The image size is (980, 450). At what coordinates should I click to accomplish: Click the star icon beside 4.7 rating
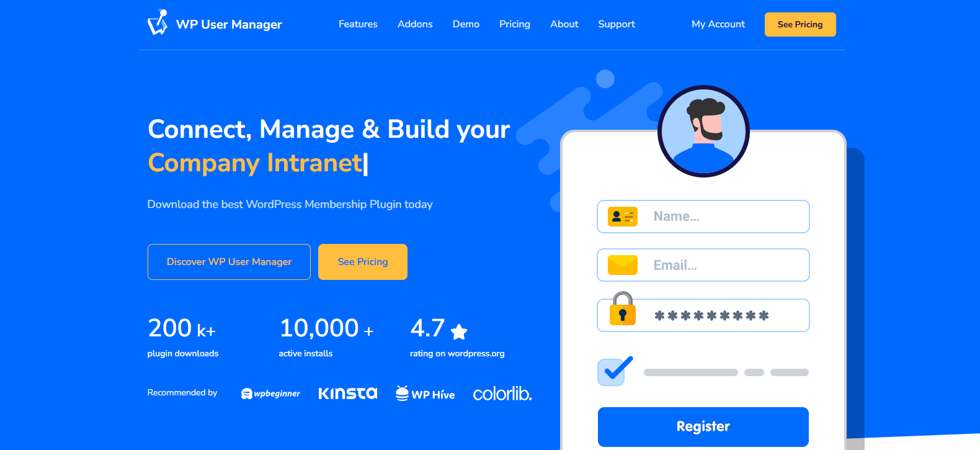pyautogui.click(x=459, y=332)
